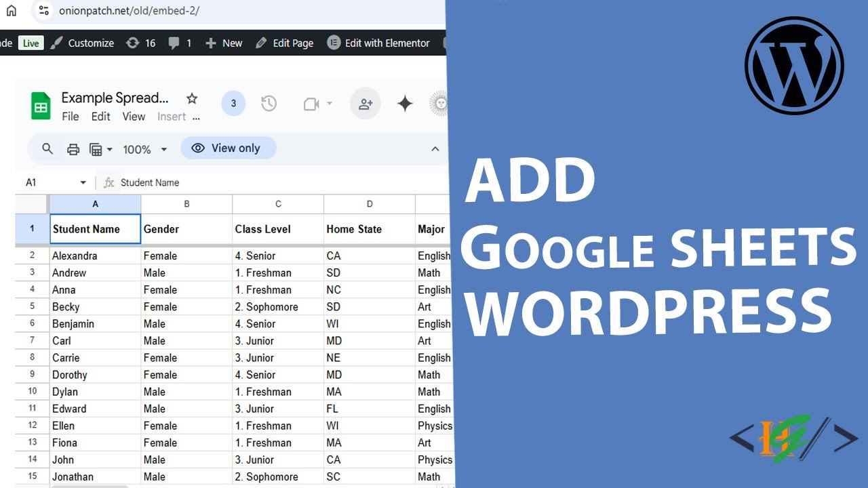Click the Gemini sparkle icon
Screen dimensions: 868x488
pos(405,104)
